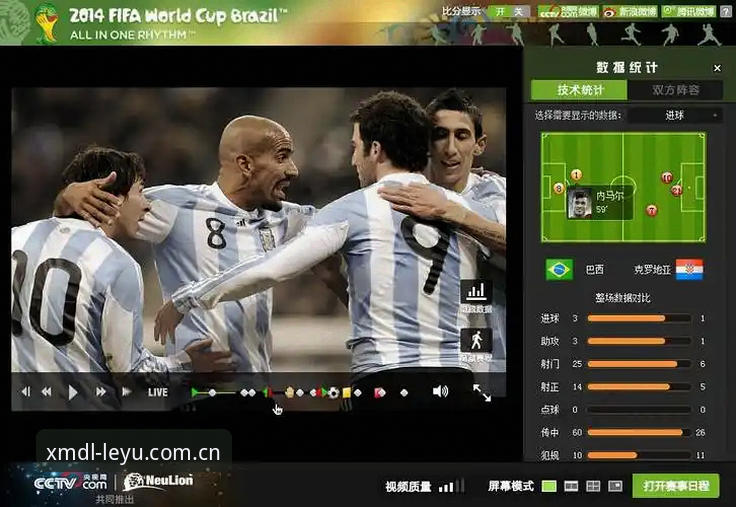Screen dimensions: 736x507
Task: Click the last diamond marker on the timeline
Action: pyautogui.click(x=404, y=392)
